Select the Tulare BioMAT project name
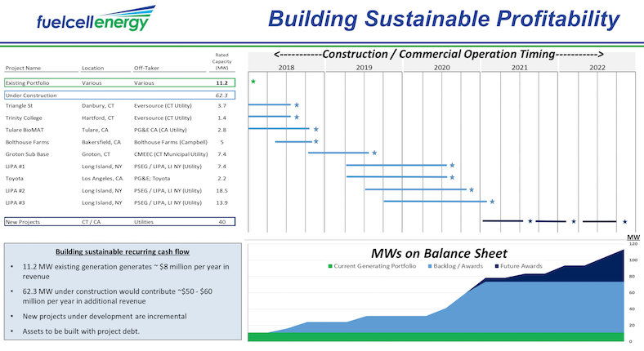644x351 pixels. (x=25, y=130)
